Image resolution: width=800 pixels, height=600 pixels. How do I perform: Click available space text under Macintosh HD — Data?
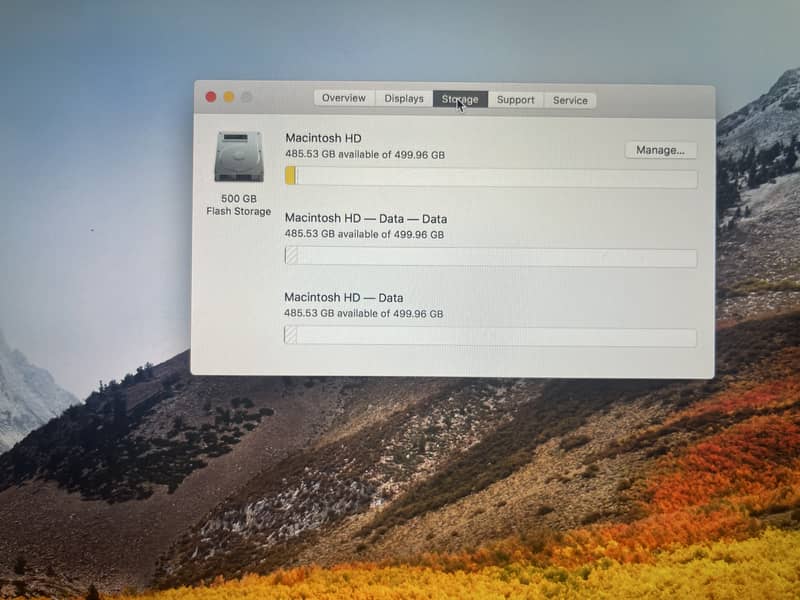(x=364, y=313)
